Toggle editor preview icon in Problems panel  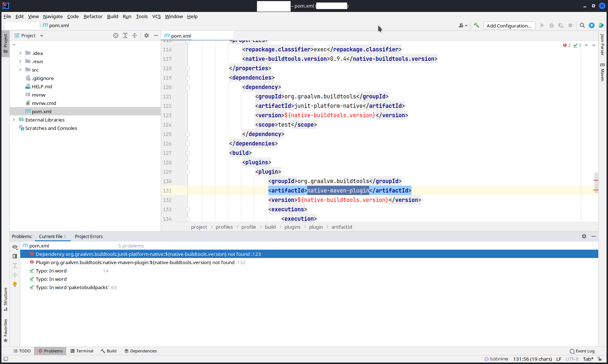(x=15, y=256)
